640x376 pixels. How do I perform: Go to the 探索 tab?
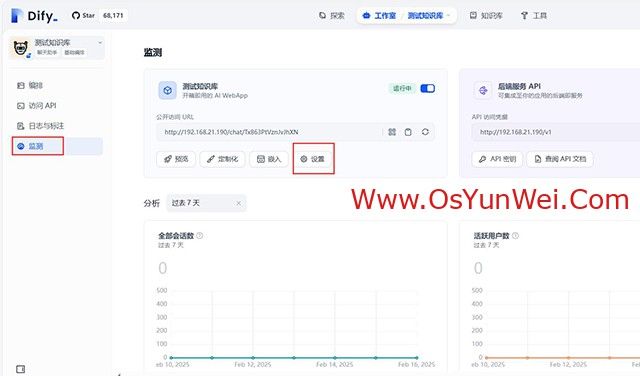(x=332, y=16)
